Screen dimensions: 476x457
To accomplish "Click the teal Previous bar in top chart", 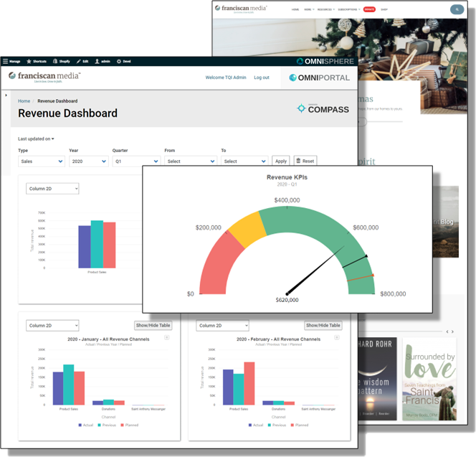I will [97, 244].
